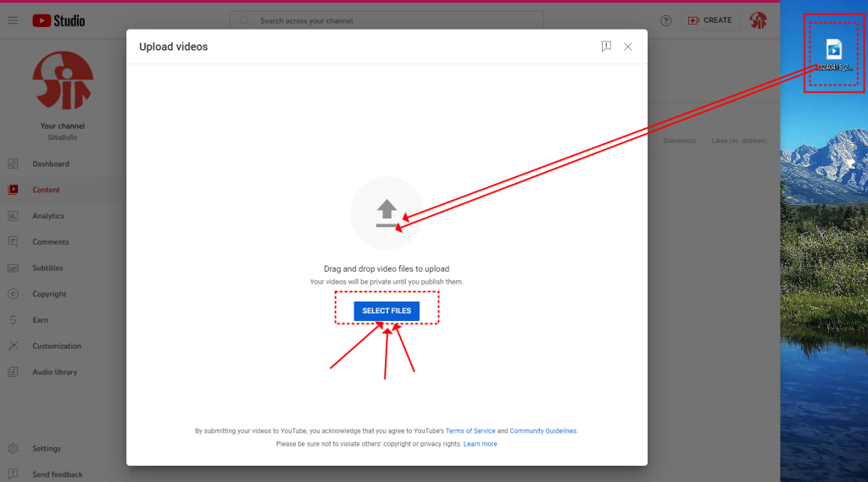The width and height of the screenshot is (868, 482).
Task: Close the Upload videos dialog
Action: point(628,47)
